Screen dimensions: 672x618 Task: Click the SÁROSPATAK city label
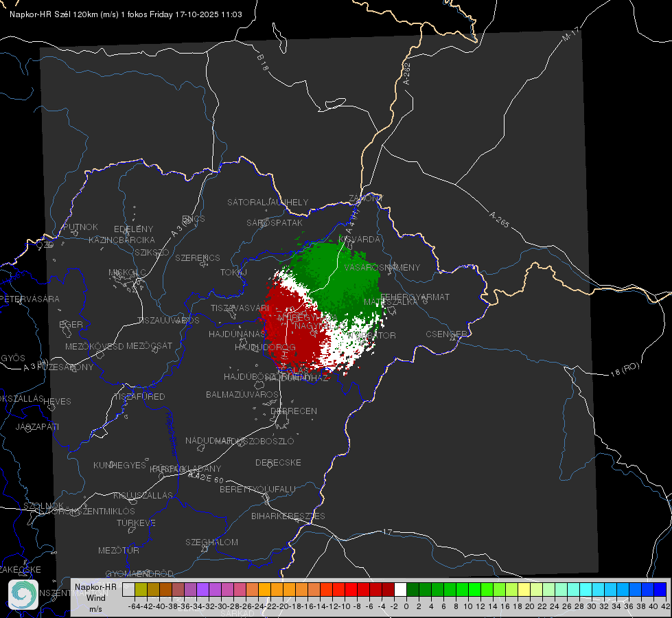coord(275,222)
